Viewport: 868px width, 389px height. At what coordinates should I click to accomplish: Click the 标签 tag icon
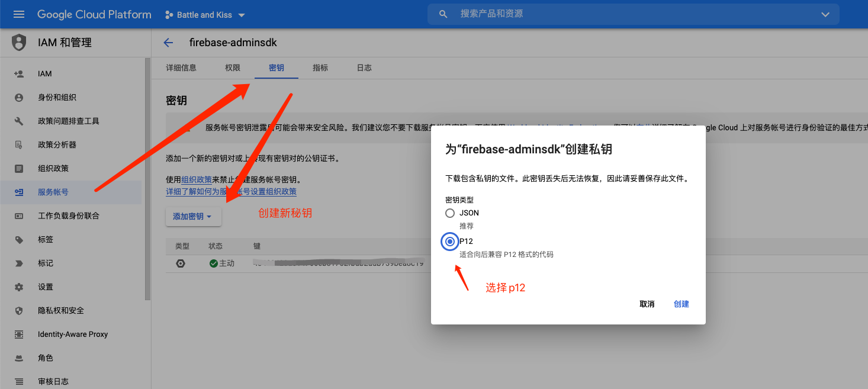[19, 240]
